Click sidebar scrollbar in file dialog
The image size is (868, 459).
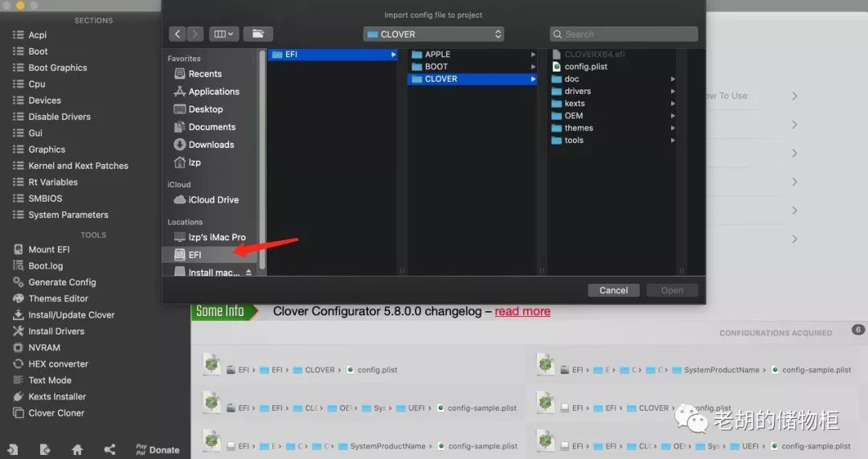(262, 161)
